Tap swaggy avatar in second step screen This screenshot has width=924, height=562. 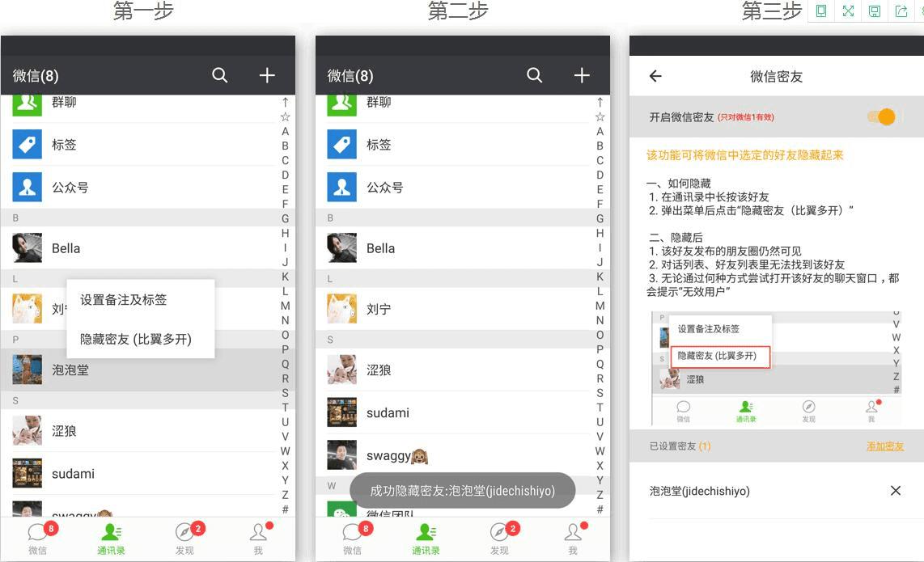pyautogui.click(x=341, y=454)
